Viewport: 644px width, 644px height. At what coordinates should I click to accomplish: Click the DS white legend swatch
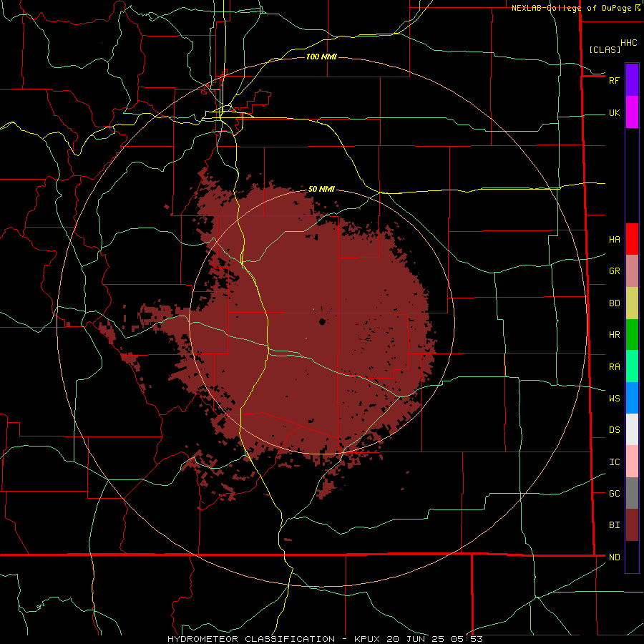tap(632, 429)
